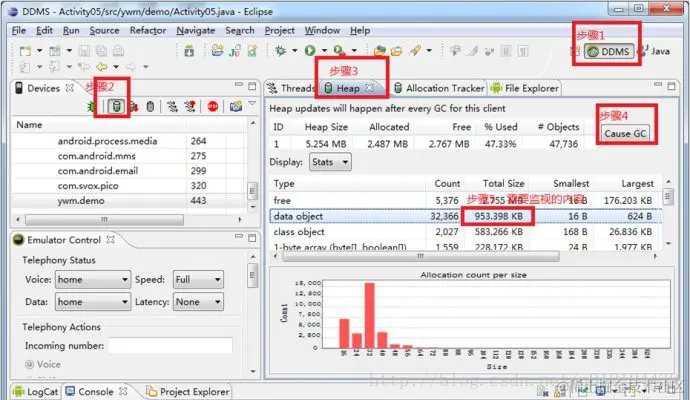Click the Screen Capture camera icon
690x400 pixels.
coord(236,106)
